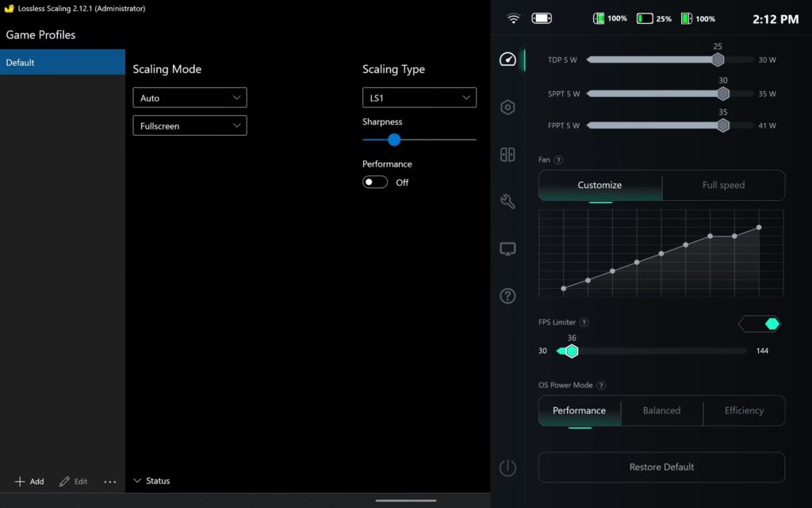Disable the FPS Limiter toggle
Image resolution: width=812 pixels, height=508 pixels.
coord(759,324)
